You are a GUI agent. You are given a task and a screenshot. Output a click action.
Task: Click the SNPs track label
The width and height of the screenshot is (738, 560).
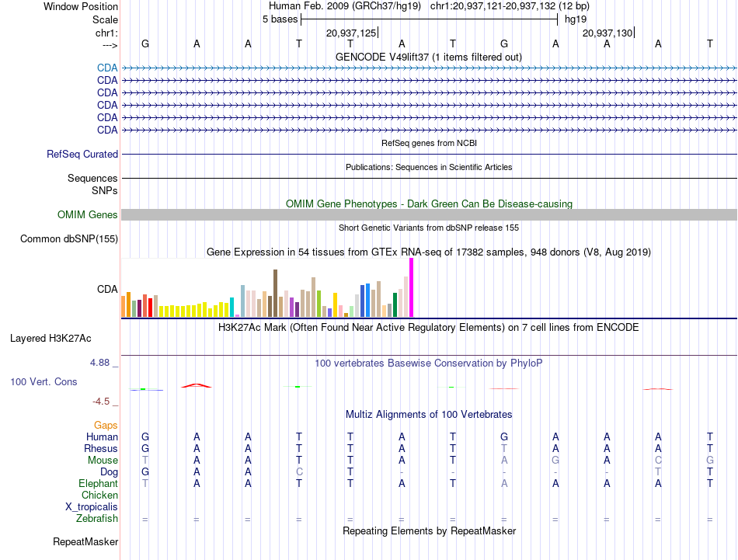[x=105, y=190]
